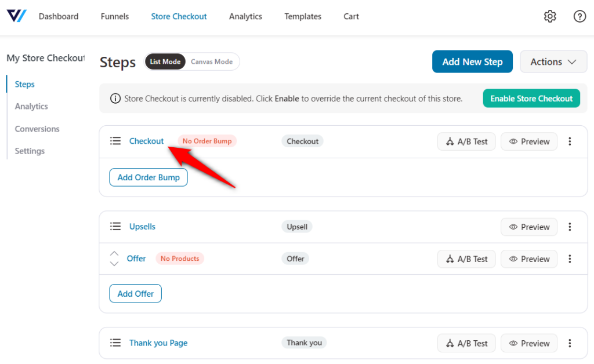
Task: Click the Add New Step button
Action: pyautogui.click(x=472, y=61)
